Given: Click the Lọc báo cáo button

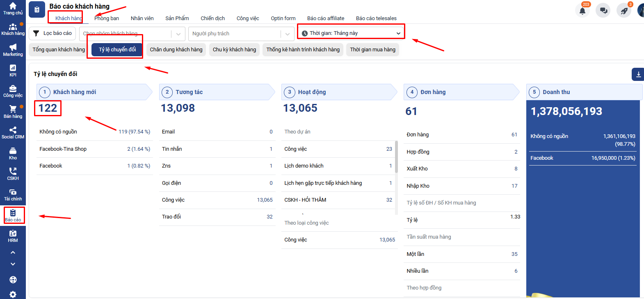Looking at the screenshot, I should [53, 33].
